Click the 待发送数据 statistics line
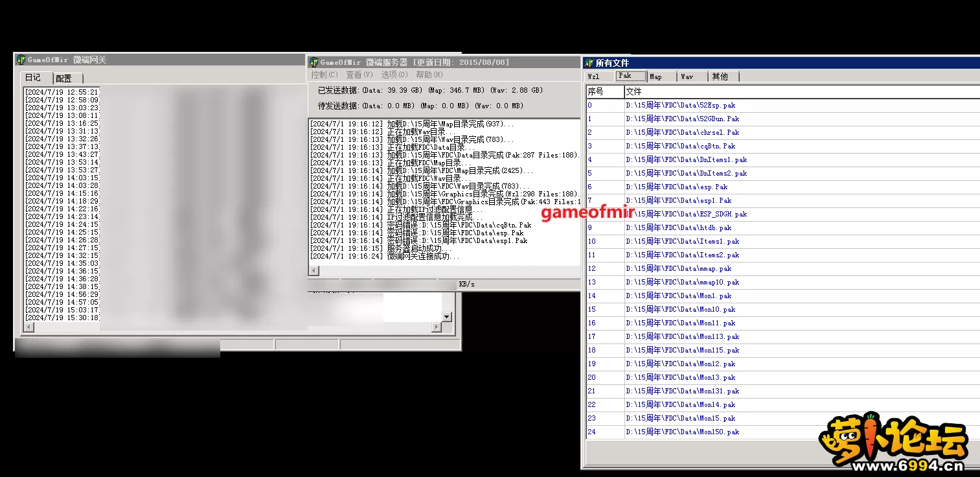The image size is (980, 477). pyautogui.click(x=420, y=106)
